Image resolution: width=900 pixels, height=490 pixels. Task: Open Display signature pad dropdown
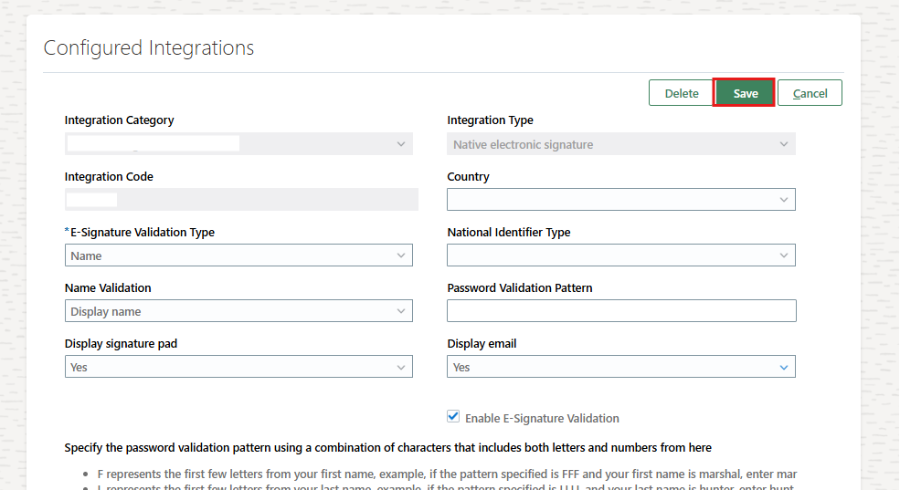239,367
